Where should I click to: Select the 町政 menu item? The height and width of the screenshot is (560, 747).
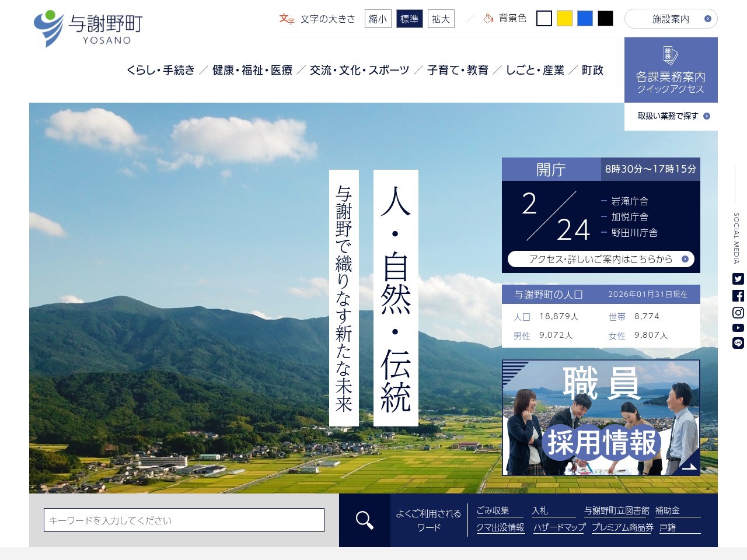[x=592, y=71]
